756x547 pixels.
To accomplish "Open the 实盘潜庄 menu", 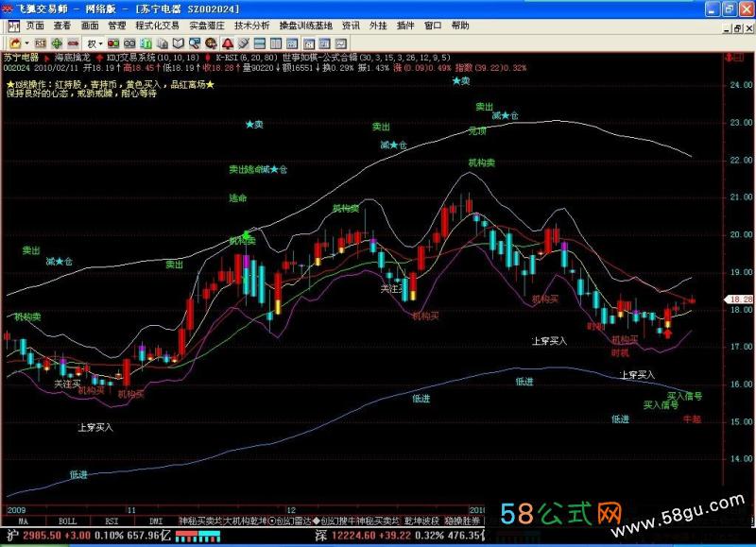I will 207,26.
